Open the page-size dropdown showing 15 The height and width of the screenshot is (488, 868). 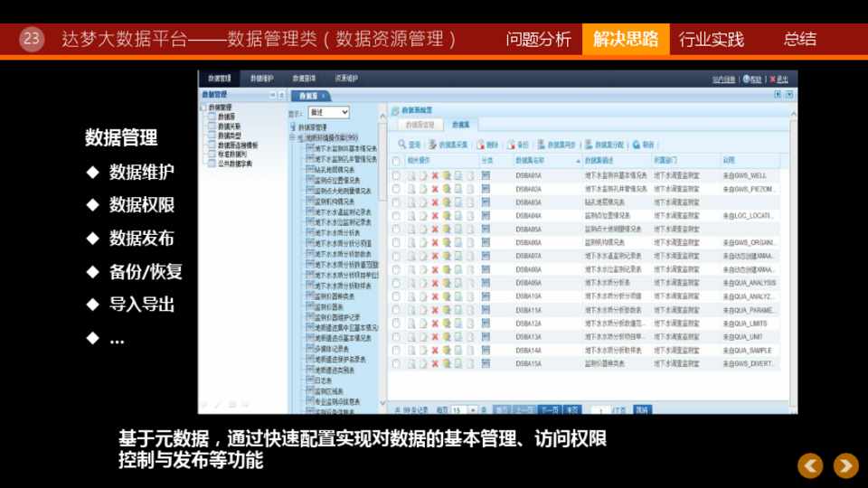pos(464,409)
